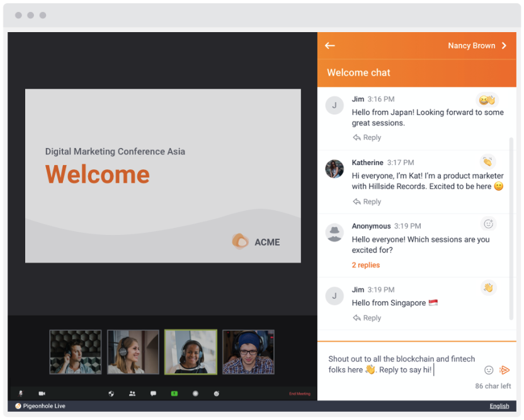Open emoji picker in message box
Viewport: 524px width, 420px height.
coord(489,370)
